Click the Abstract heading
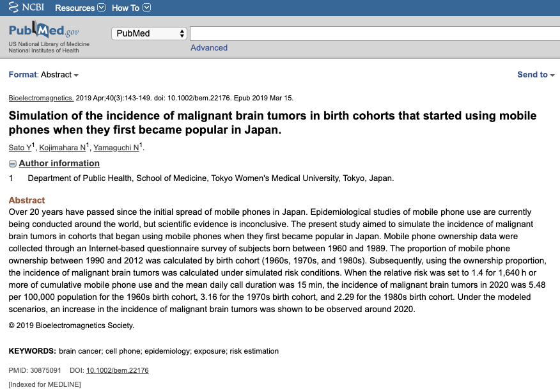Viewport: 560px width, 392px height. 27,200
